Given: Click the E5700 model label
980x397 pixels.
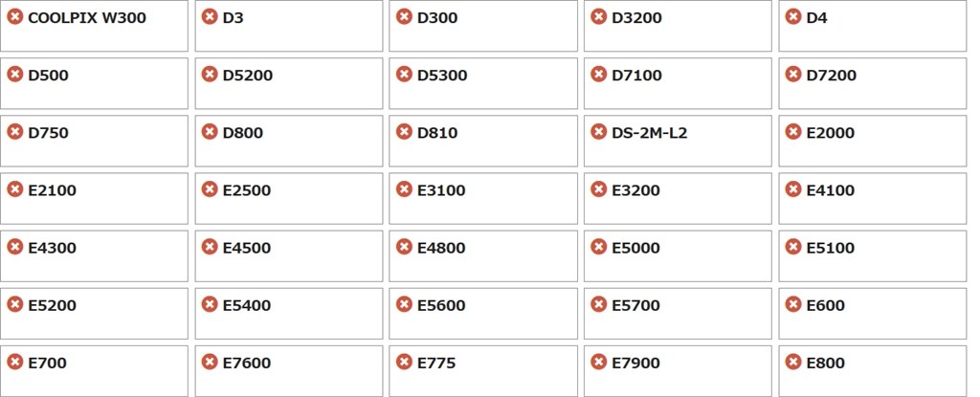Looking at the screenshot, I should tap(635, 305).
